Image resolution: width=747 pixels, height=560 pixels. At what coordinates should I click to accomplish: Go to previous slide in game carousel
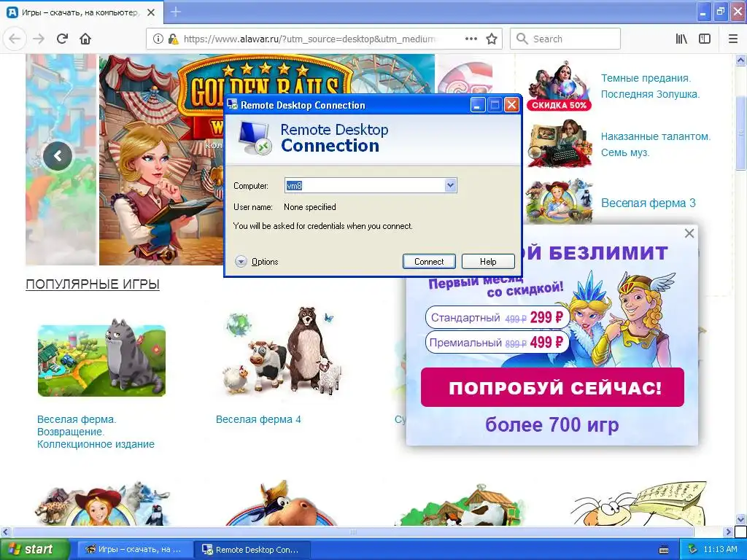pyautogui.click(x=58, y=156)
